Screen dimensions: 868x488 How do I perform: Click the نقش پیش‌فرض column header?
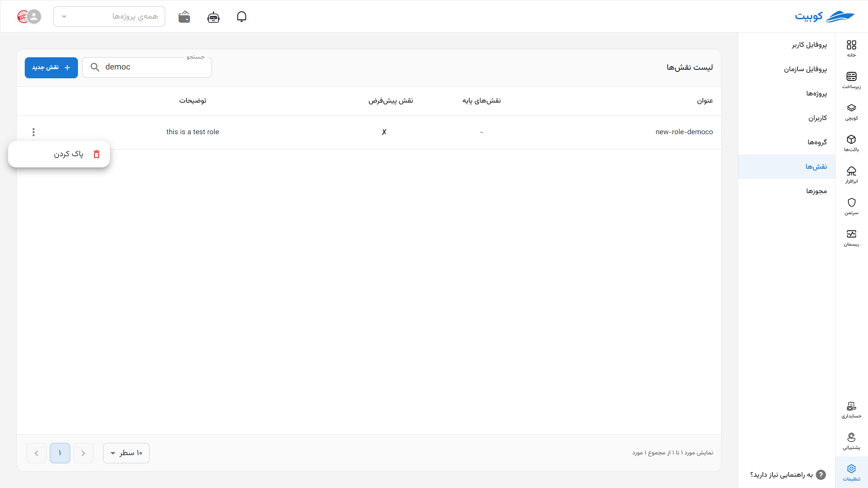391,101
